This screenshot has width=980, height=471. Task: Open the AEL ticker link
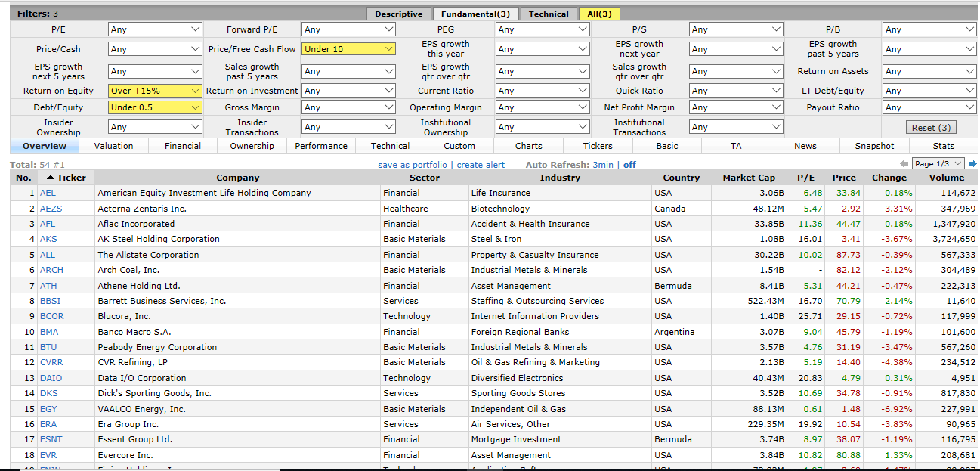click(x=48, y=193)
